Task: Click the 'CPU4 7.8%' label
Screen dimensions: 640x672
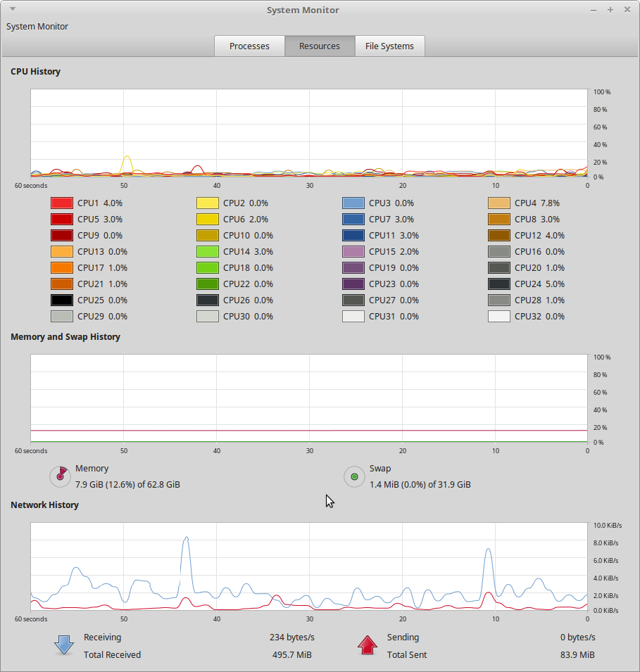Action: pos(537,203)
